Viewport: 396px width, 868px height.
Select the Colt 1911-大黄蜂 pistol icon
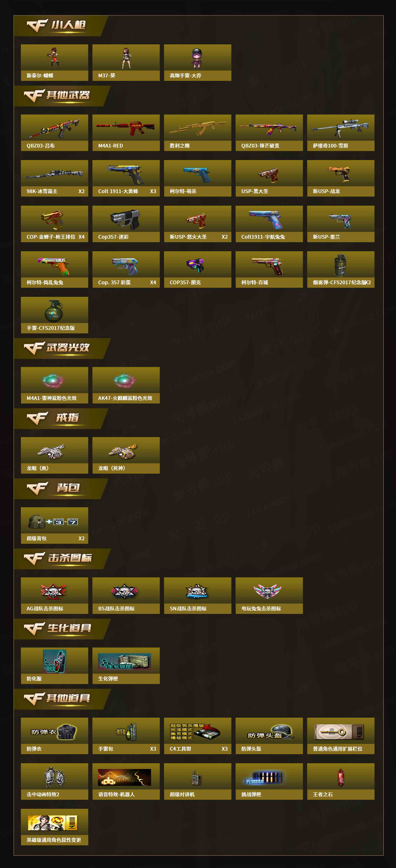click(126, 174)
